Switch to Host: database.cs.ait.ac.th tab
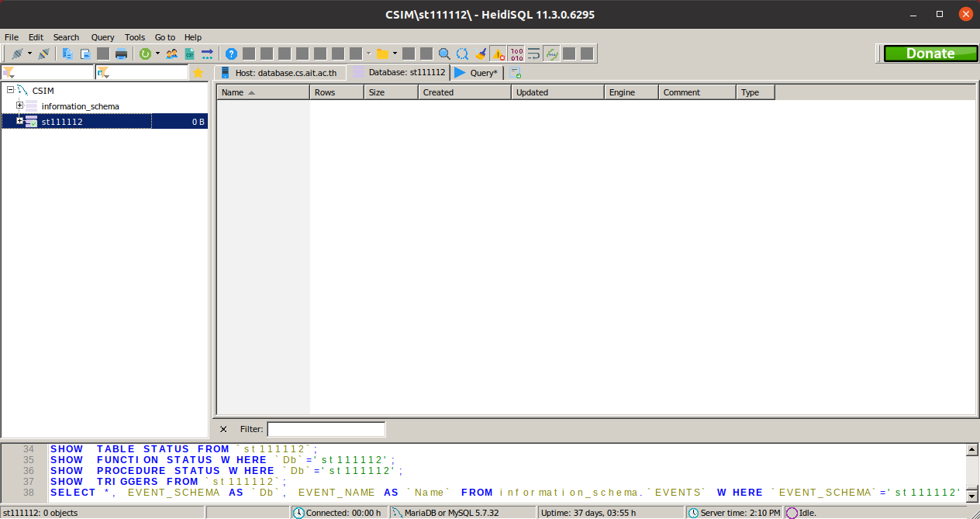Viewport: 980px width, 519px height. [x=279, y=73]
